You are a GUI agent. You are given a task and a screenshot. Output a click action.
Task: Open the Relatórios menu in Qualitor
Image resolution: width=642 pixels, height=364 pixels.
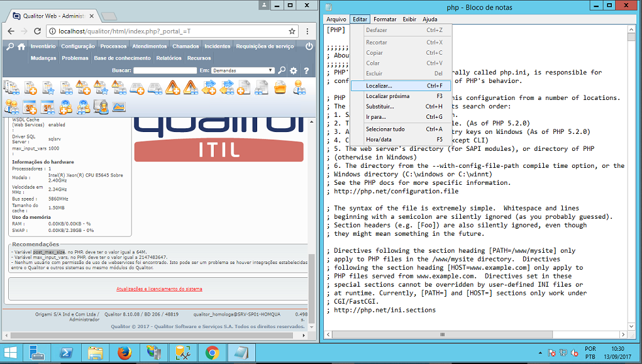pyautogui.click(x=169, y=58)
